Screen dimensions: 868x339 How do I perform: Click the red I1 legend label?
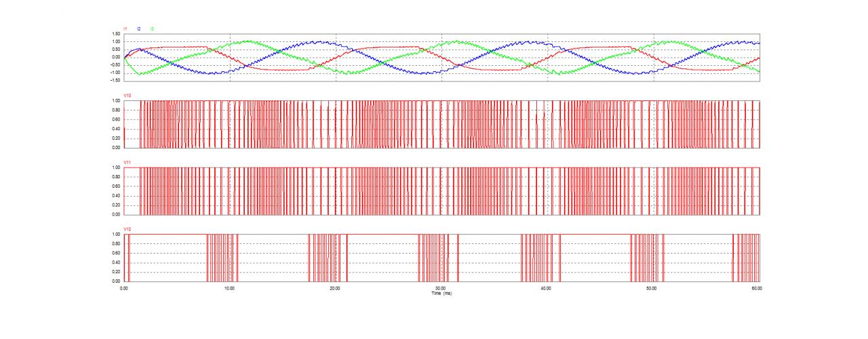(x=125, y=29)
